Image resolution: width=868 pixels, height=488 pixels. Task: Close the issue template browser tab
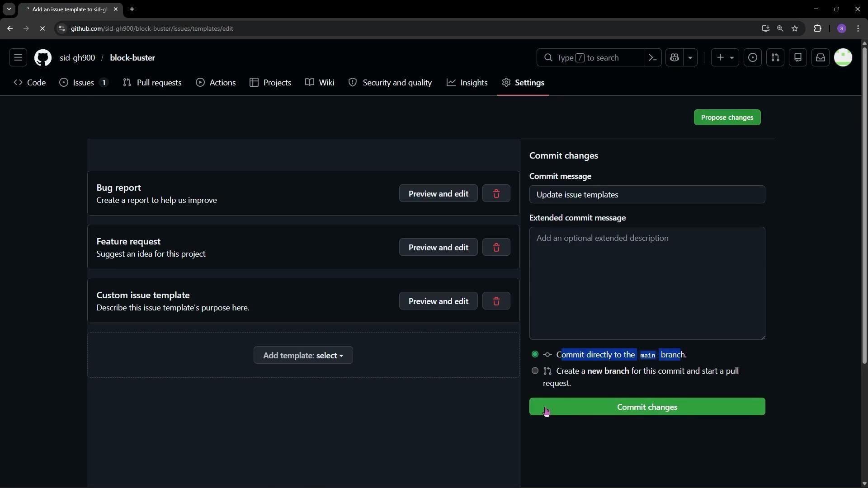point(116,9)
